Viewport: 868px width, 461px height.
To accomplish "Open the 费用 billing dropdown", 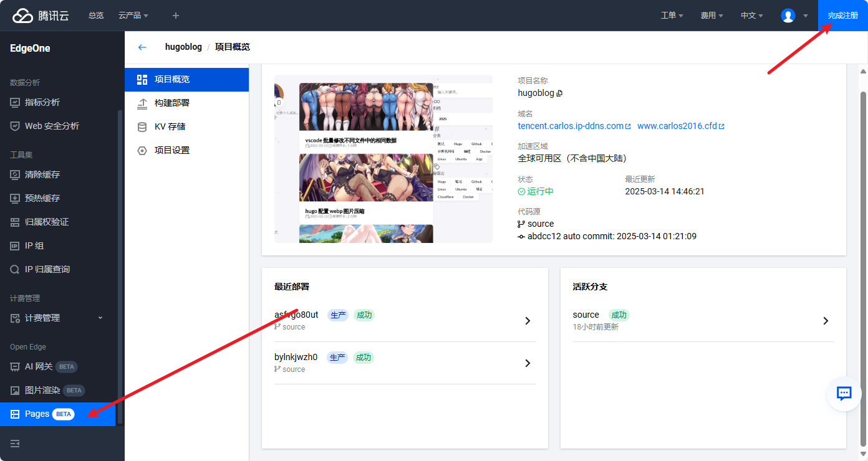I will click(711, 16).
